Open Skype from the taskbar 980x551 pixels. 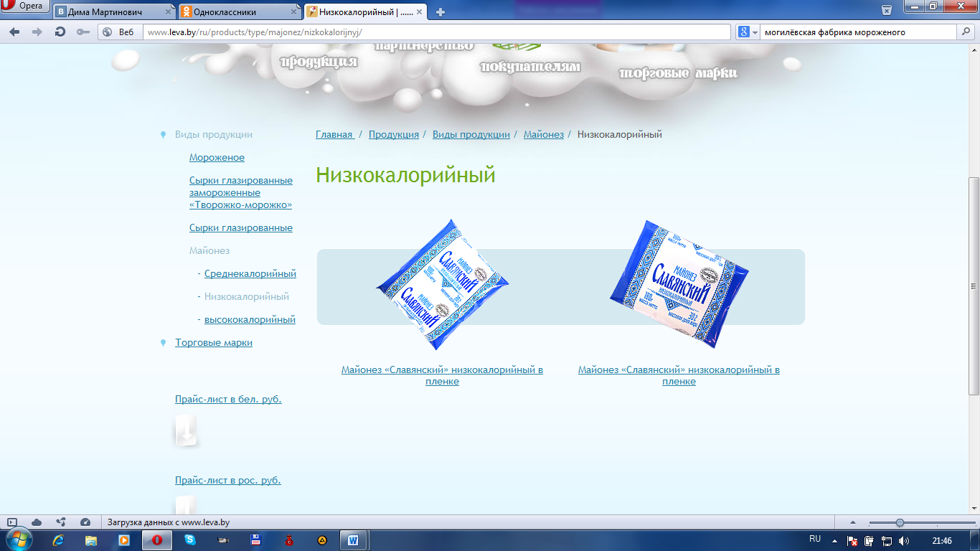pyautogui.click(x=190, y=540)
